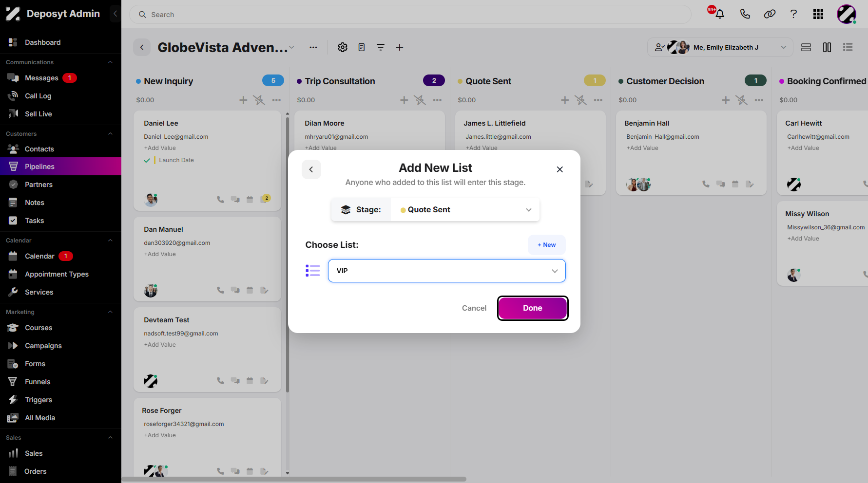Image resolution: width=868 pixels, height=483 pixels.
Task: Click the Done button
Action: [533, 308]
